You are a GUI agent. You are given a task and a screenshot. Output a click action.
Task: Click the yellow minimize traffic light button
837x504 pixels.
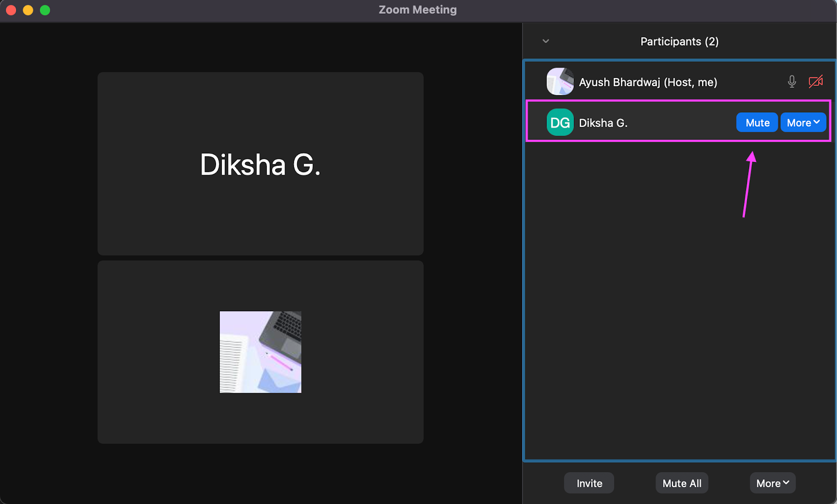(28, 9)
